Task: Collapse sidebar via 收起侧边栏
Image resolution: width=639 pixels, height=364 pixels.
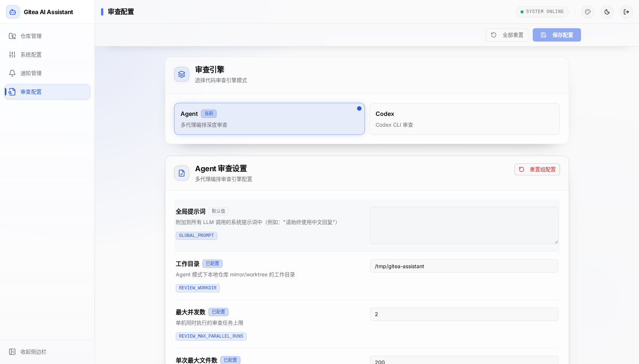Action: 47,352
